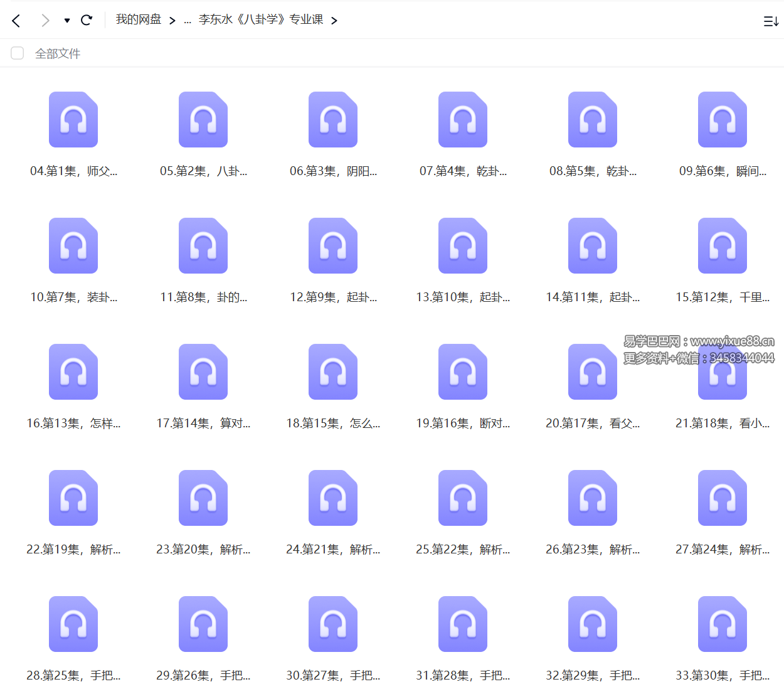Select the 17.第14集 audio file icon
The width and height of the screenshot is (784, 699).
click(x=203, y=372)
